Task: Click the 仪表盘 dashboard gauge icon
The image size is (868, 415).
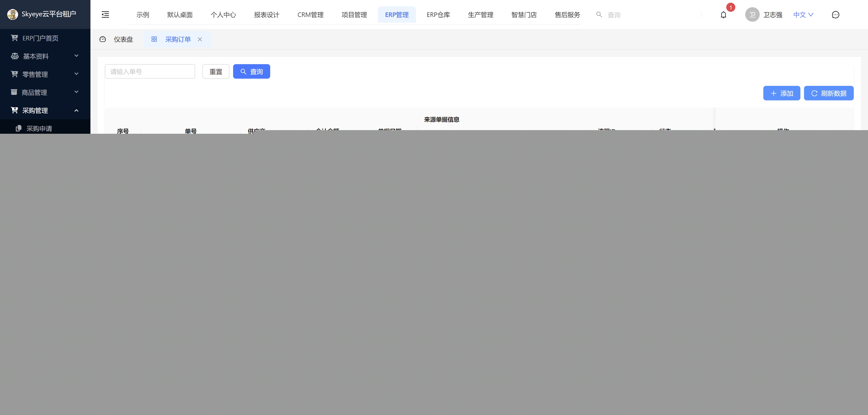Action: (103, 39)
